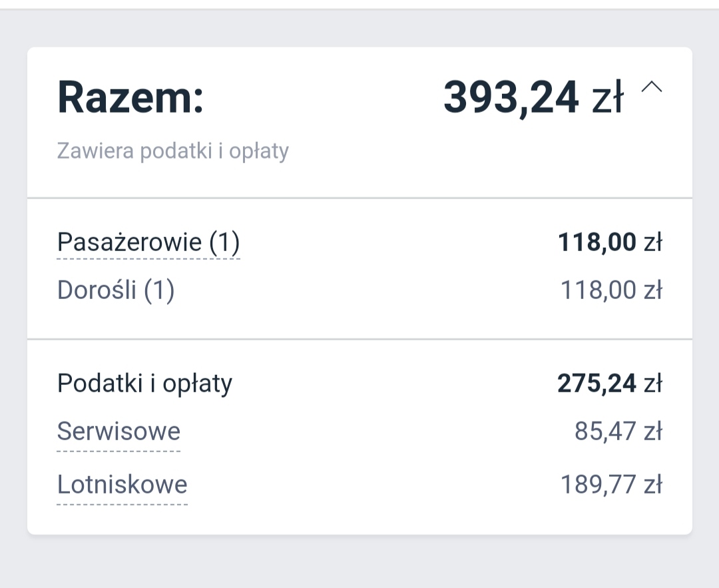Select the bold 118,00 zł passengers amount

coord(610,242)
